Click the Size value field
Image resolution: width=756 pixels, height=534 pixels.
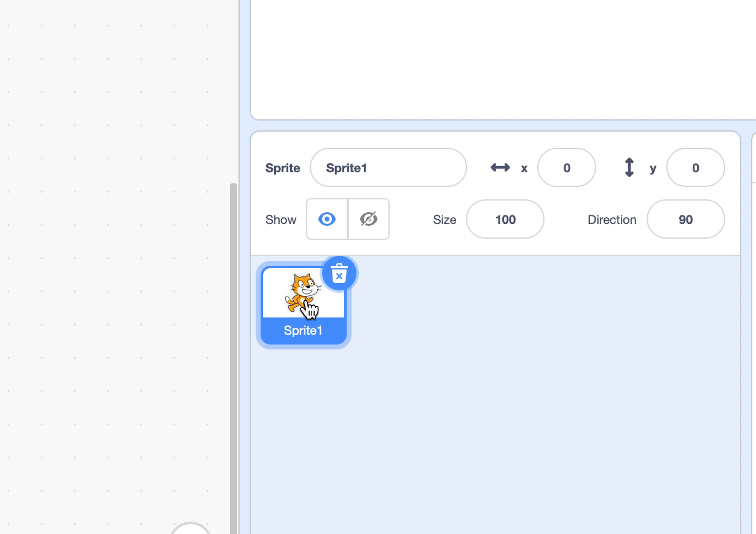[x=505, y=219]
